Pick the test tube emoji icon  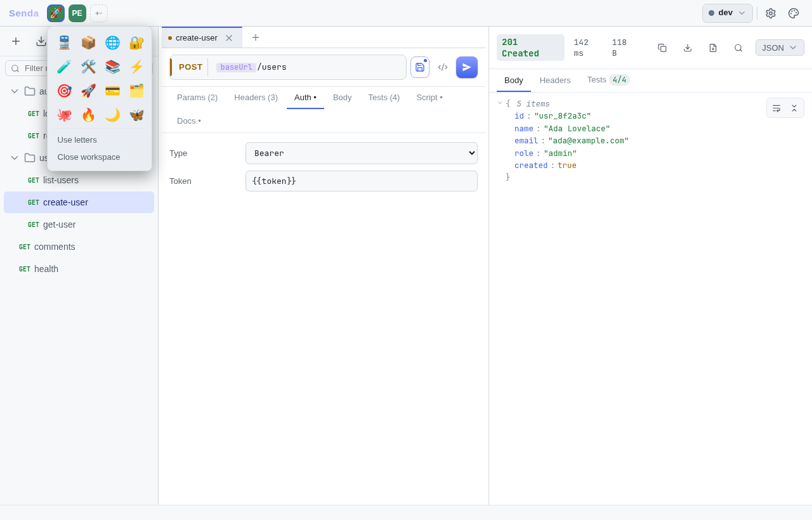(64, 67)
